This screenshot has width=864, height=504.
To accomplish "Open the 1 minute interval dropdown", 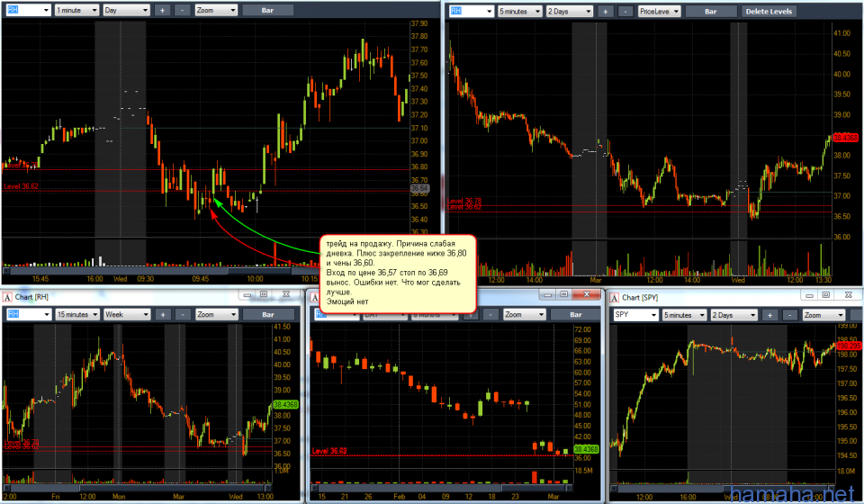I will 76,10.
